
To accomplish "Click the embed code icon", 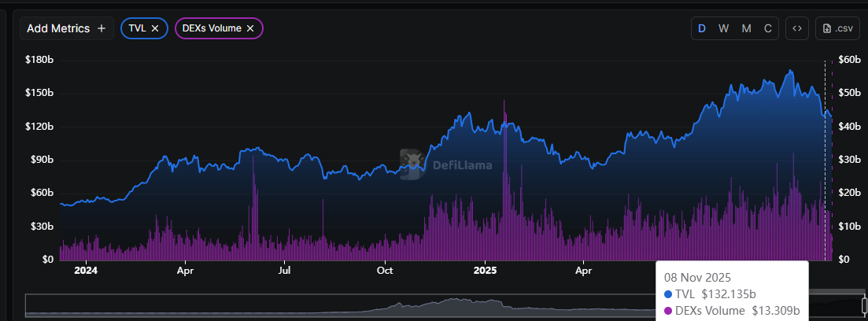I will 796,28.
